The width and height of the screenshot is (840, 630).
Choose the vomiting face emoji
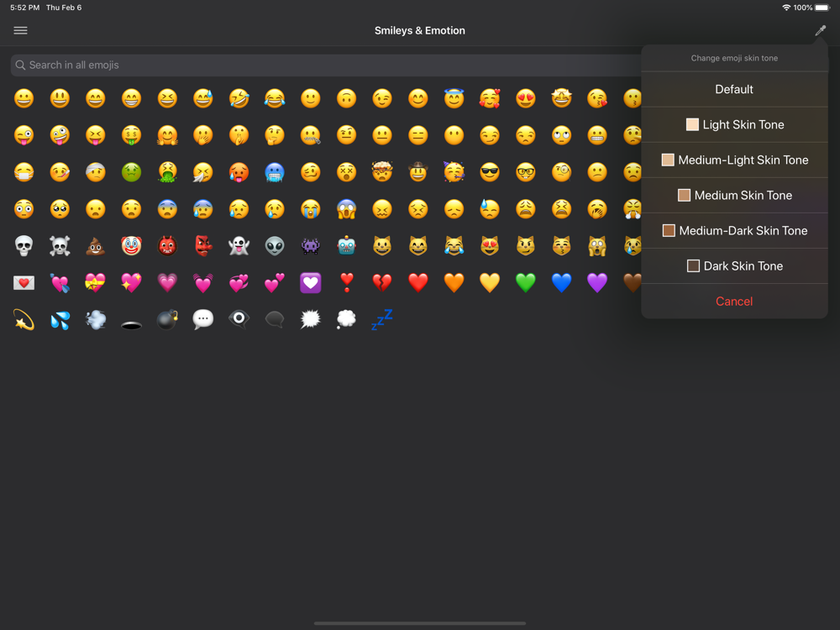(167, 172)
